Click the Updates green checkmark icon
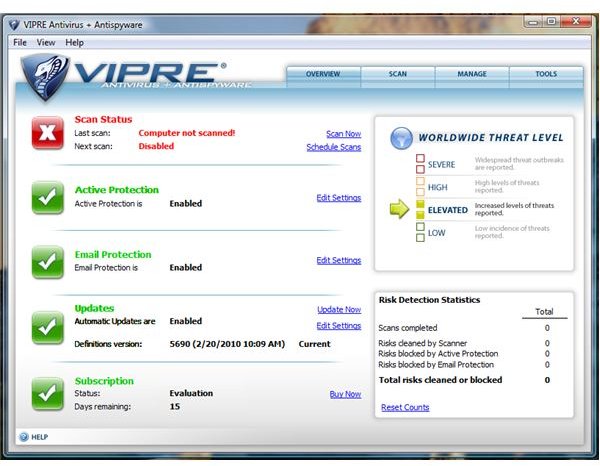The width and height of the screenshot is (600, 466). (47, 328)
